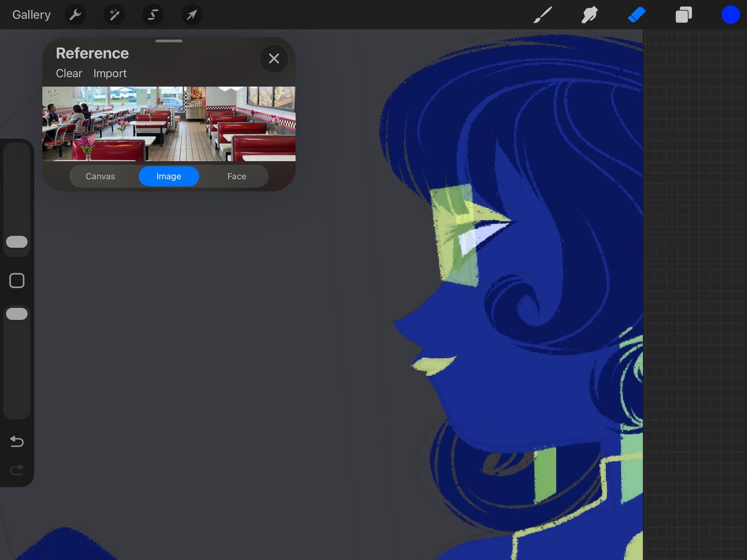Undo the last stroke
This screenshot has width=747, height=560.
point(17,442)
